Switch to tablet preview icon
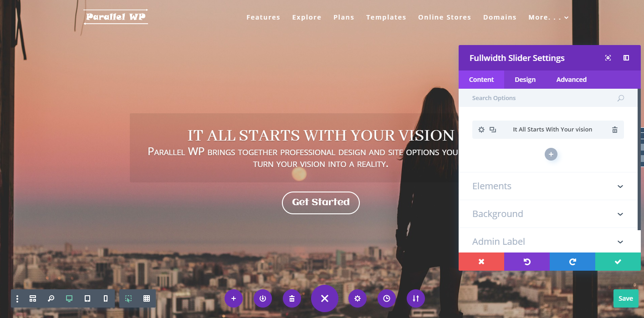This screenshot has height=318, width=644. pyautogui.click(x=87, y=298)
